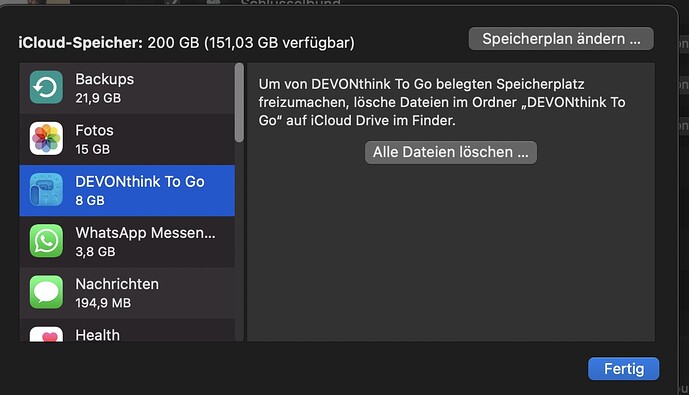Click the DEVONthink storage description paragraph
This screenshot has width=689, height=395.
(442, 102)
